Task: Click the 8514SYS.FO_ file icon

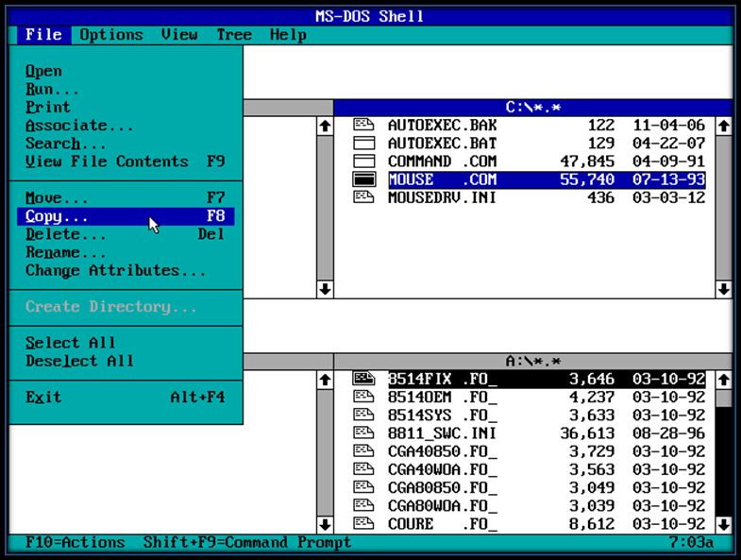Action: click(x=363, y=415)
